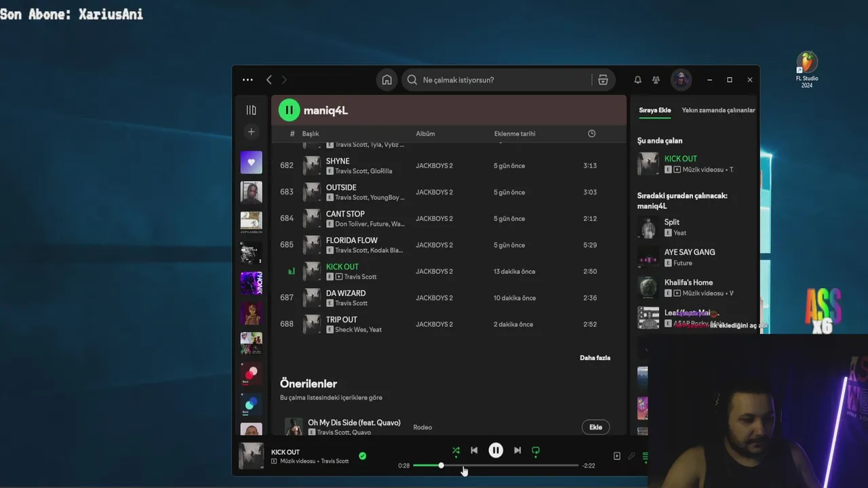
Task: Click Oh My Dis Side album thumbnail
Action: 294,426
